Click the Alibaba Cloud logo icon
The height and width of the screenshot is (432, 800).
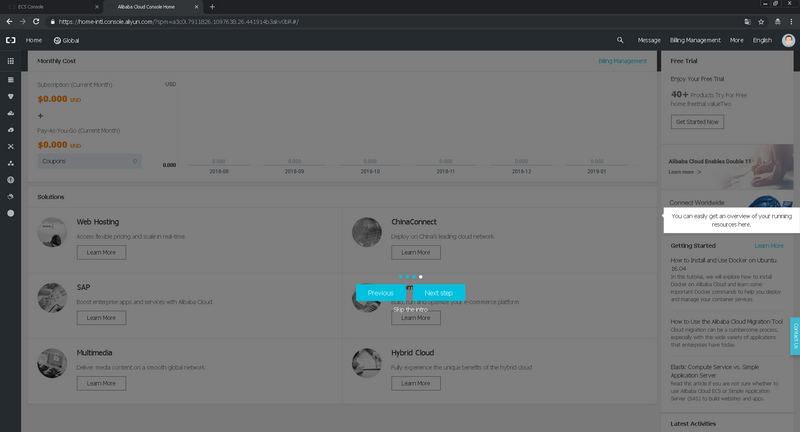11,40
